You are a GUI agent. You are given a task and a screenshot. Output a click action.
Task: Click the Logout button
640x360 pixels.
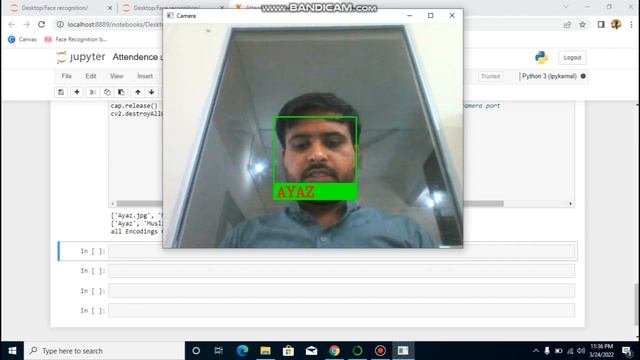point(572,58)
